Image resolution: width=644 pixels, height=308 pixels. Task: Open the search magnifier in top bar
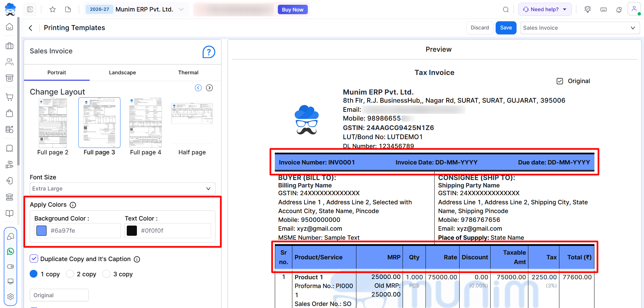506,9
